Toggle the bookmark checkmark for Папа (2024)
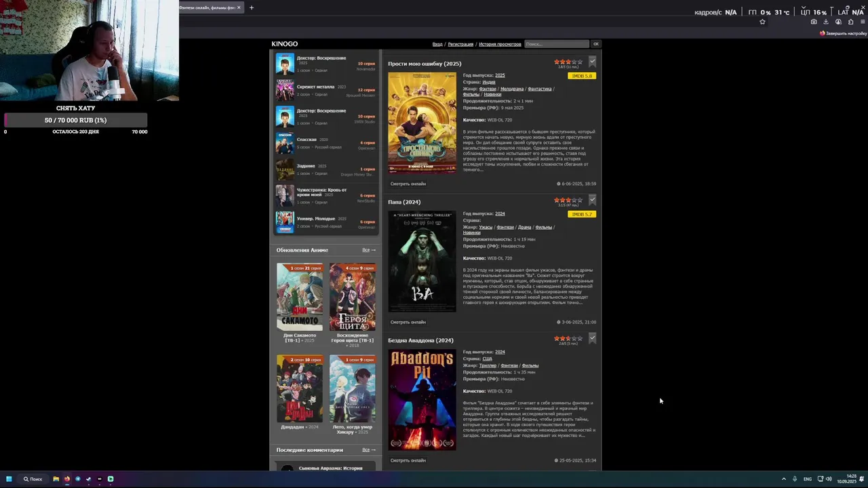Screen dimensions: 868x488 point(592,200)
